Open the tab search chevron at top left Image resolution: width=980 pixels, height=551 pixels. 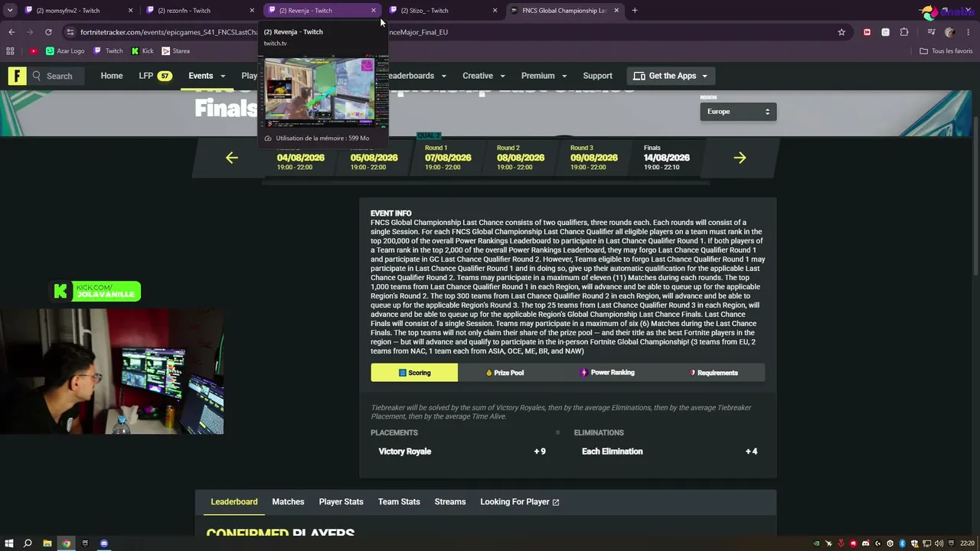click(x=10, y=11)
